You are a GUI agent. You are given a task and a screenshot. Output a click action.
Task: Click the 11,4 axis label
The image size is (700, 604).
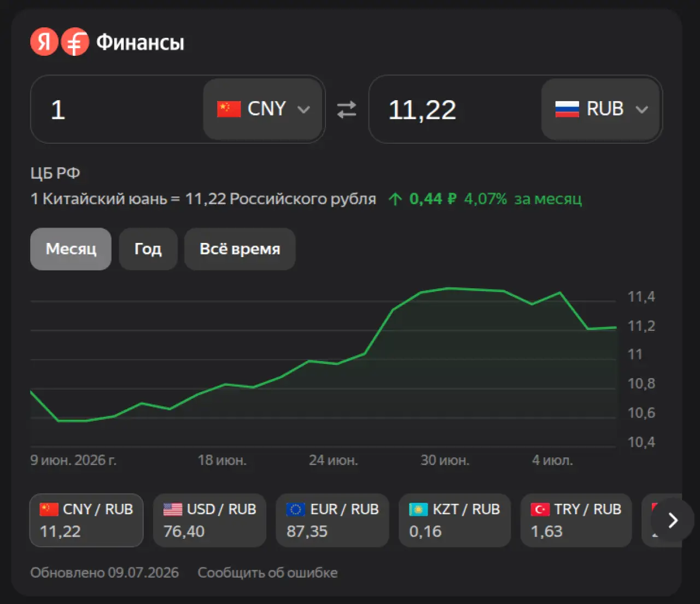coord(641,297)
